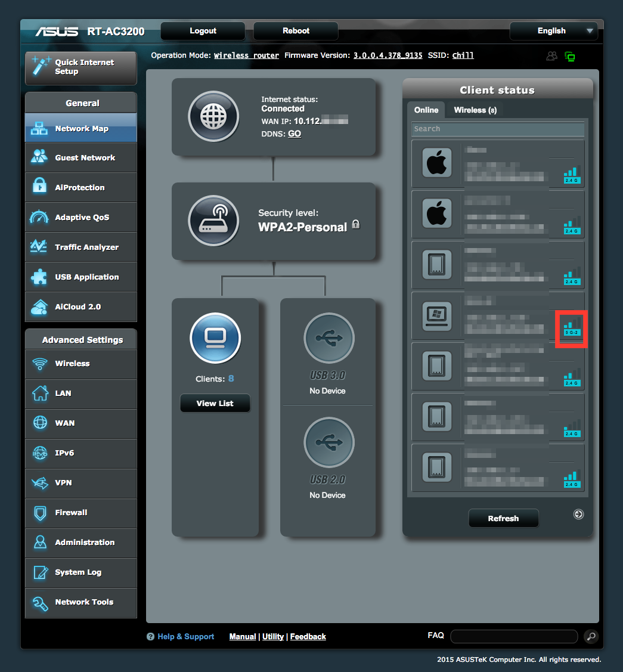
Task: Click the circular arrow next to Refresh
Action: click(x=578, y=514)
